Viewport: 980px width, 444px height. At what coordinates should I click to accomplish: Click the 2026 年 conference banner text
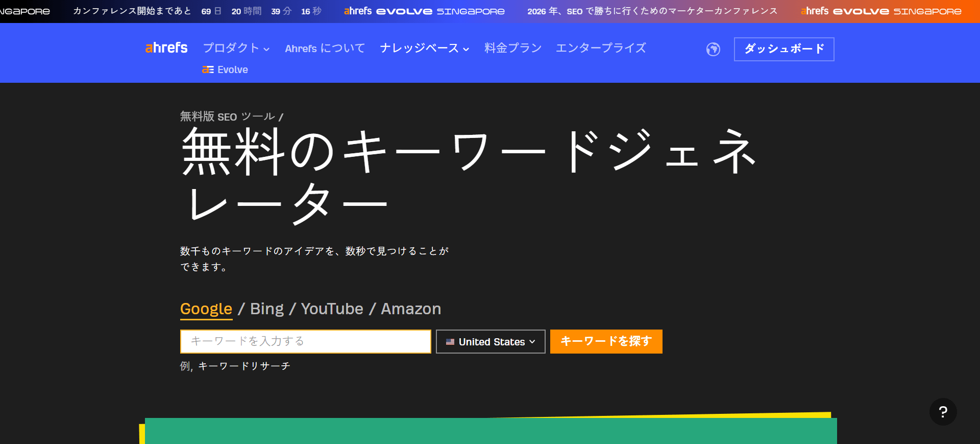point(652,11)
